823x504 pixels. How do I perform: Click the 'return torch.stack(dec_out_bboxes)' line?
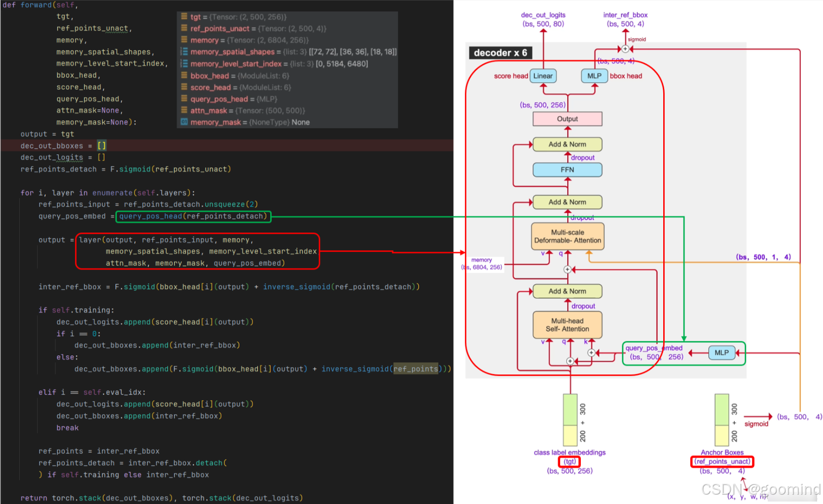tap(162, 498)
